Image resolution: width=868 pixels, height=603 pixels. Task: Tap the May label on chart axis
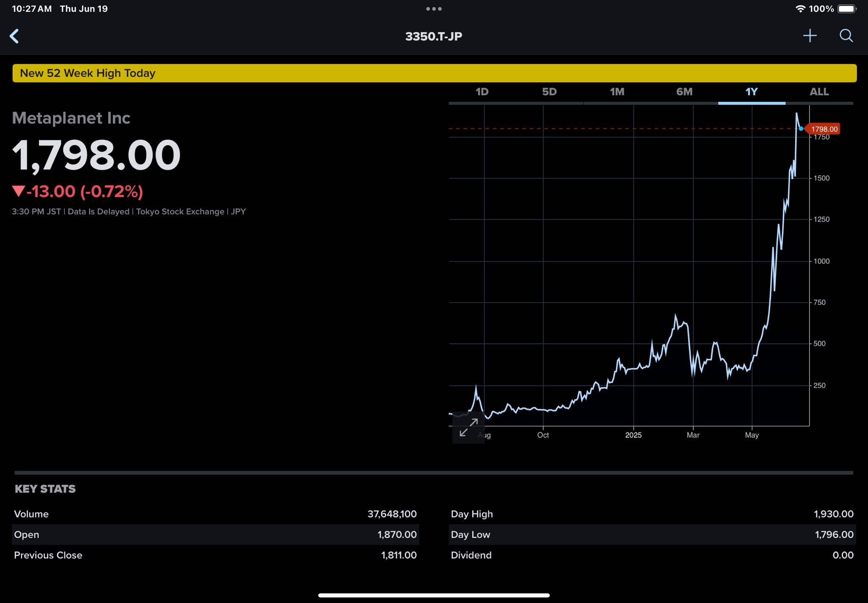pos(752,435)
